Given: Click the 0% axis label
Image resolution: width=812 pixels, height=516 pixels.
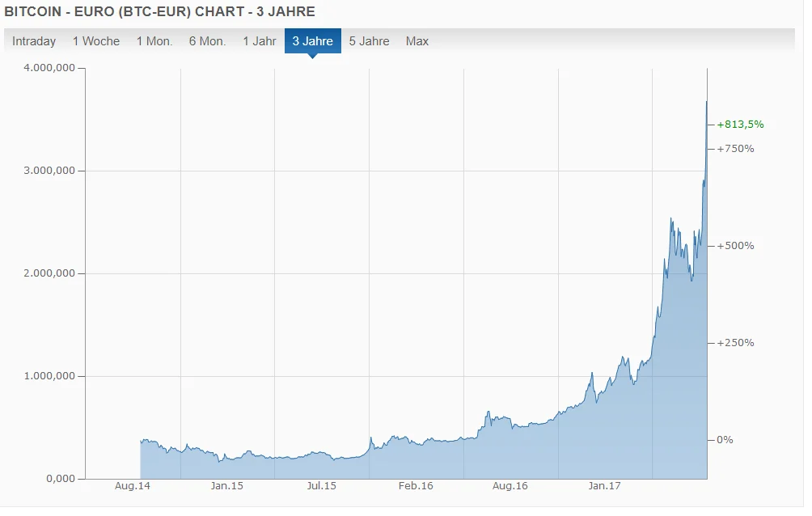Looking at the screenshot, I should pos(725,440).
